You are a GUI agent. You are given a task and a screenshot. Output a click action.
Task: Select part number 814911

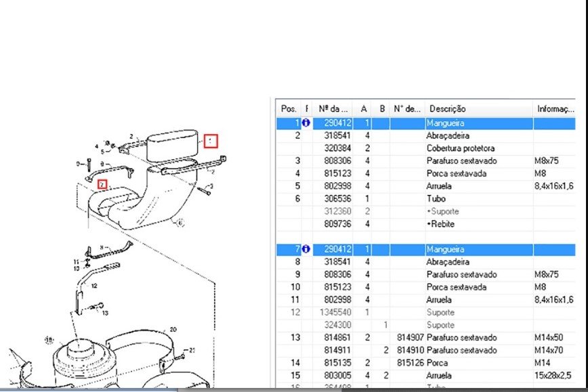point(338,351)
